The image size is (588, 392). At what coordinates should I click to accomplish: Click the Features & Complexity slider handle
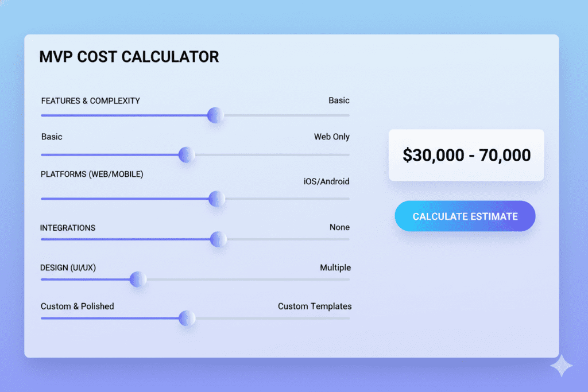pos(215,115)
